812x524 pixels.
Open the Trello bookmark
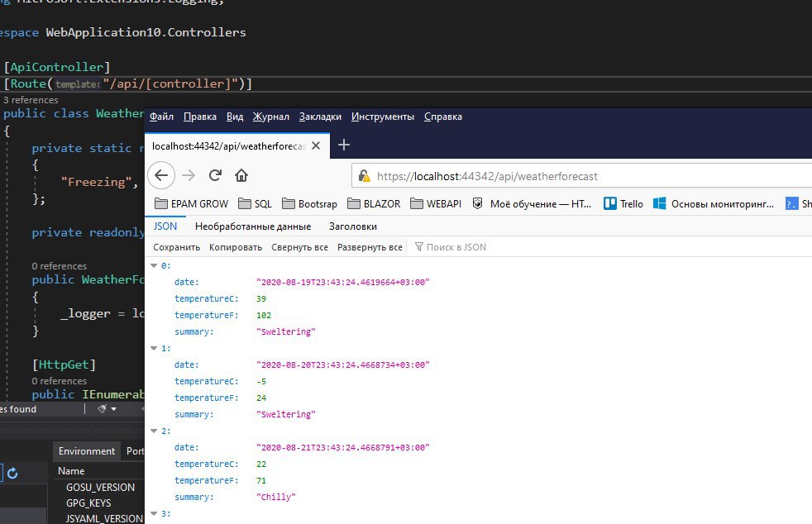click(623, 203)
